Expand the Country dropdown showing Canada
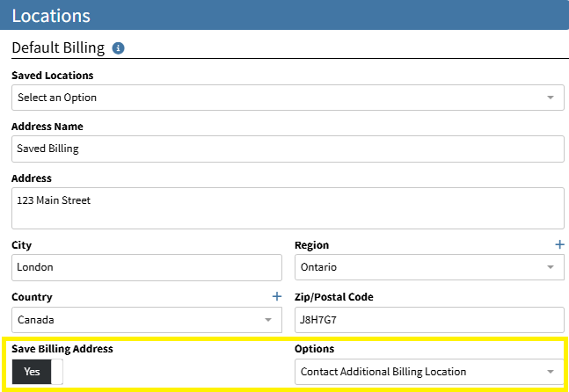Viewport: 569px width, 392px height. point(147,320)
